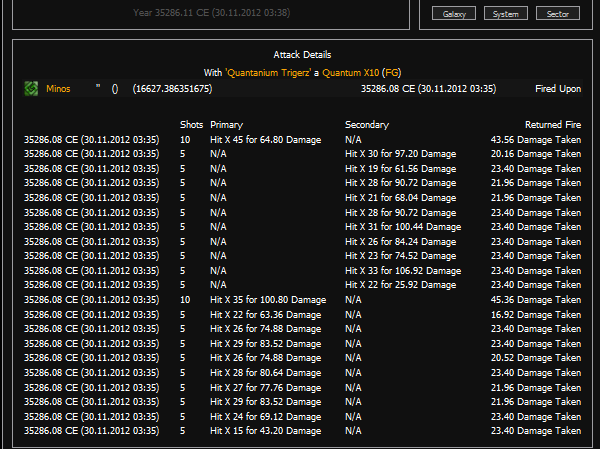Click '43.56 Damage Taken' value
Screen dimensions: 600x449
(536, 140)
